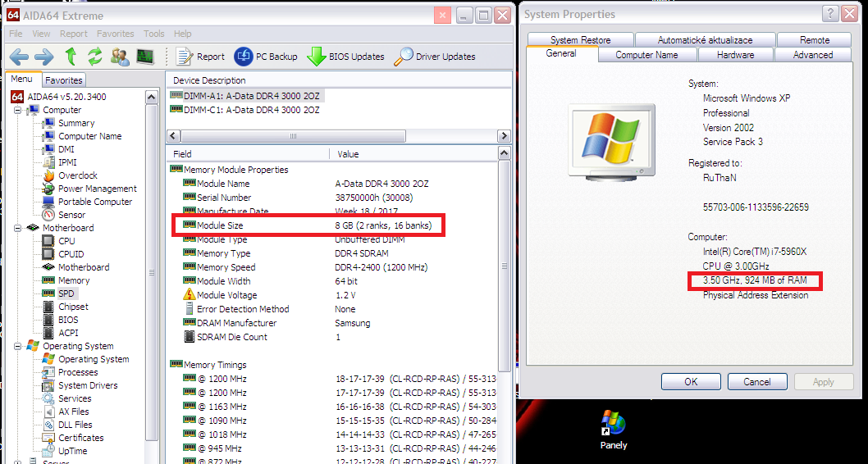868x464 pixels.
Task: Collapse the Operating System tree node
Action: (x=18, y=346)
